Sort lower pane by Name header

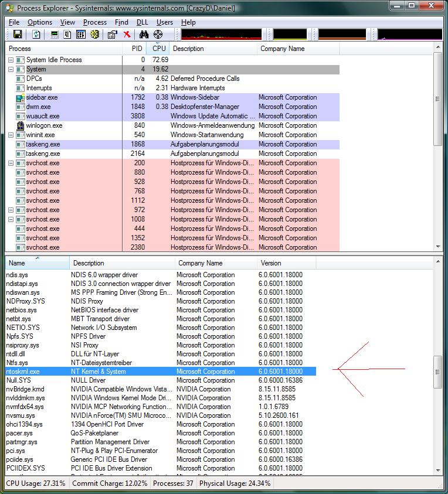pos(37,263)
